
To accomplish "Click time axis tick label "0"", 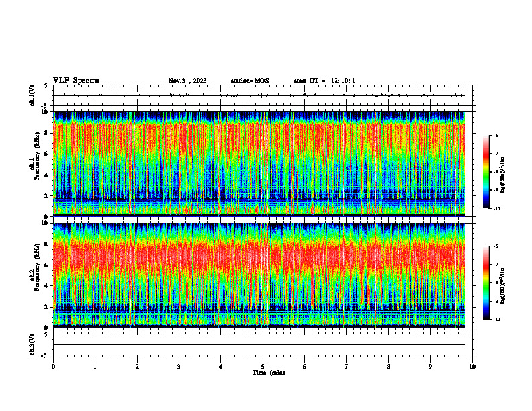I will coord(53,367).
